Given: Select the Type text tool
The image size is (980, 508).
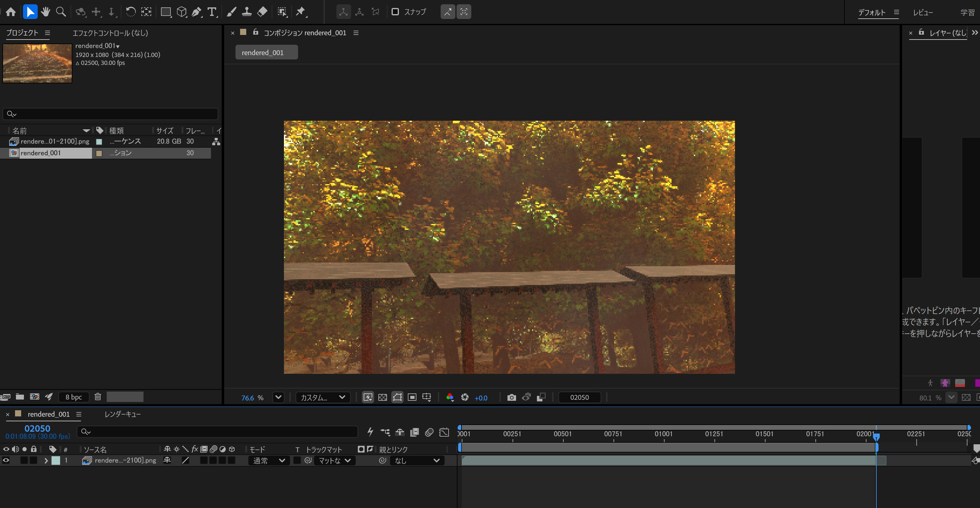Looking at the screenshot, I should point(212,12).
